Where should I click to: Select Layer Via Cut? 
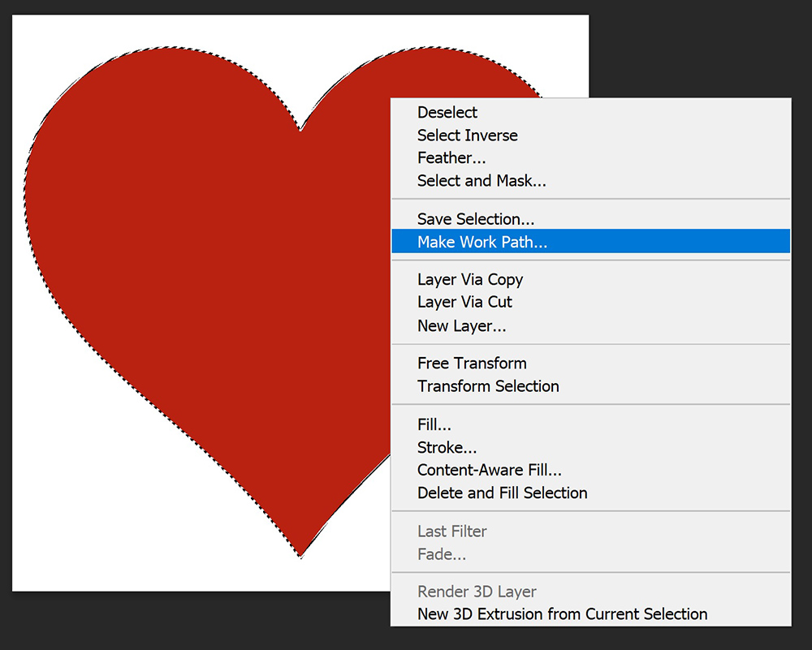591,302
